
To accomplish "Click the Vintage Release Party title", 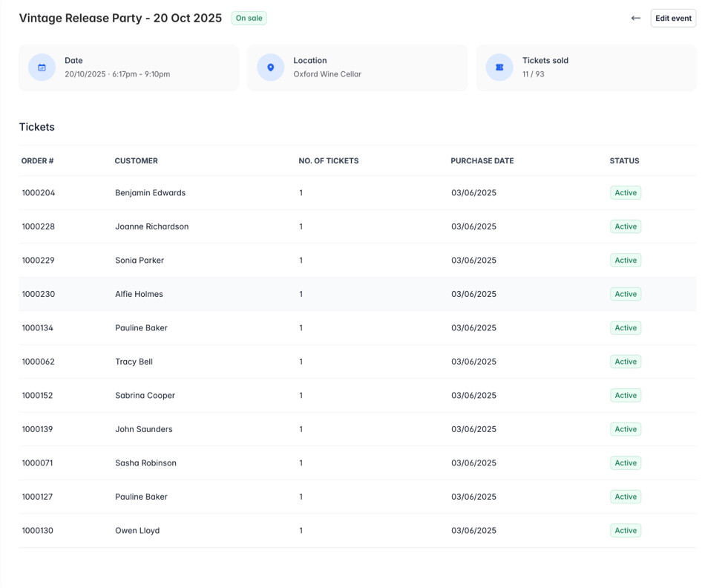I will pyautogui.click(x=120, y=18).
